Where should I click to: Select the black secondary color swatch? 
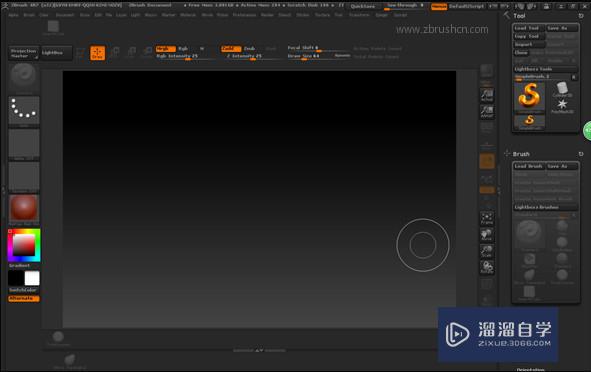16,279
